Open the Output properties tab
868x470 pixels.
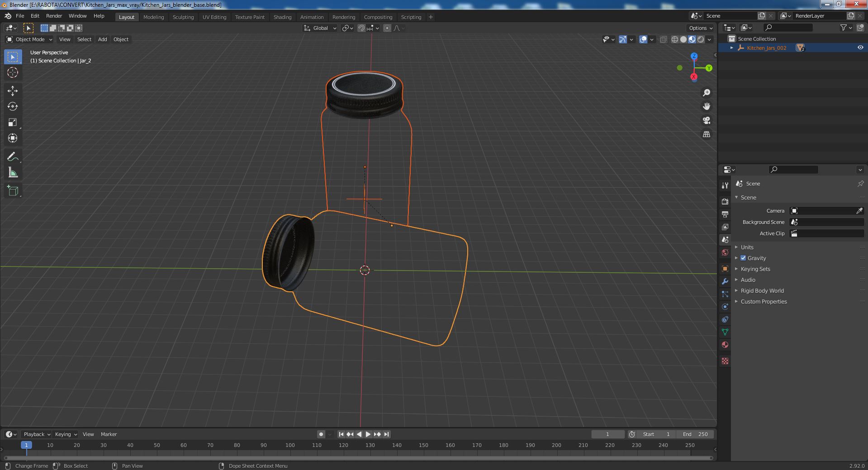click(725, 214)
